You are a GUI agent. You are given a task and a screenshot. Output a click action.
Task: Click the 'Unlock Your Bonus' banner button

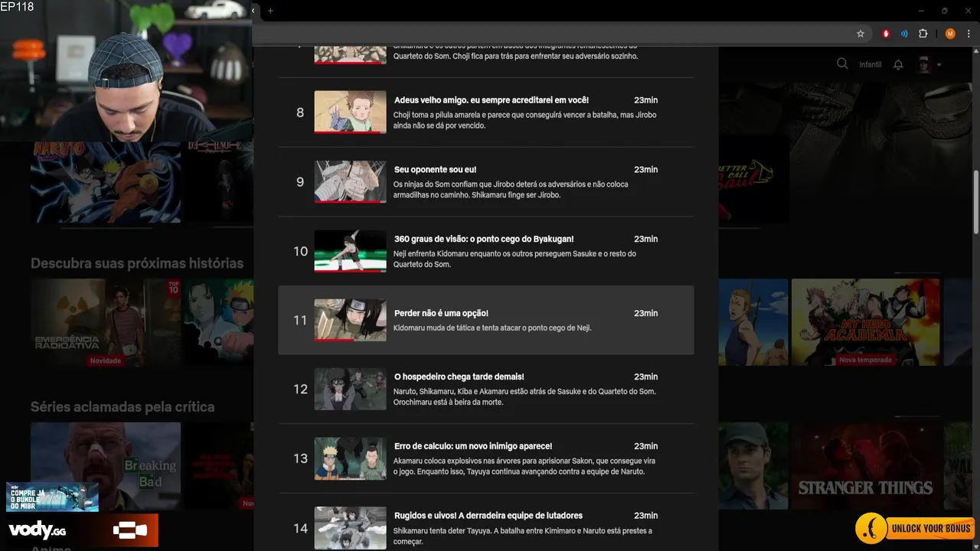pos(916,529)
